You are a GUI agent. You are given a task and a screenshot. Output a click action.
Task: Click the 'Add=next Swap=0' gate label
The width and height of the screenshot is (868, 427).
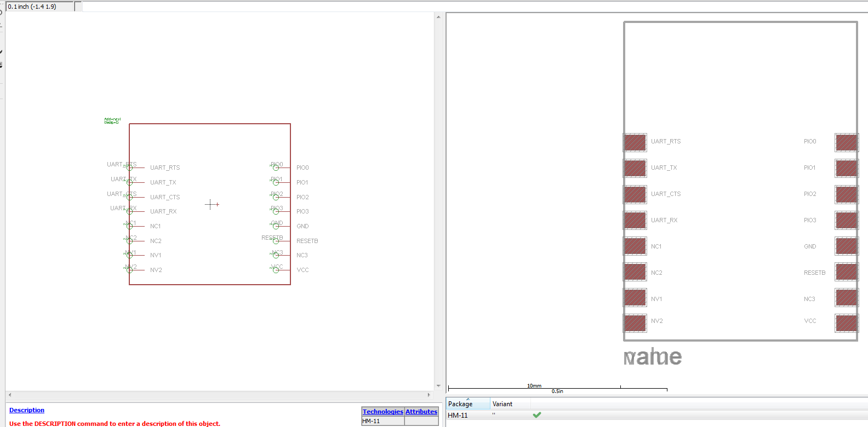[x=112, y=120]
